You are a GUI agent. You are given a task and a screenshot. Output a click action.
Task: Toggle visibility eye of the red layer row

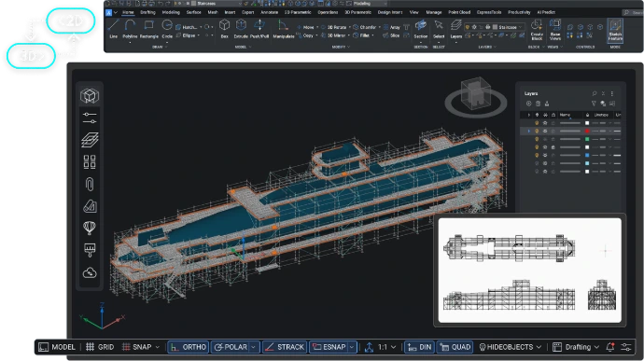(545, 131)
